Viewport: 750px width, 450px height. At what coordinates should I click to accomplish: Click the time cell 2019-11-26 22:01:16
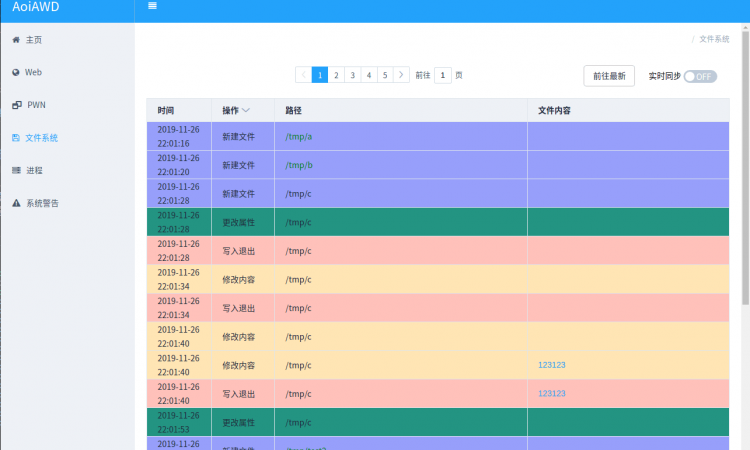click(178, 136)
